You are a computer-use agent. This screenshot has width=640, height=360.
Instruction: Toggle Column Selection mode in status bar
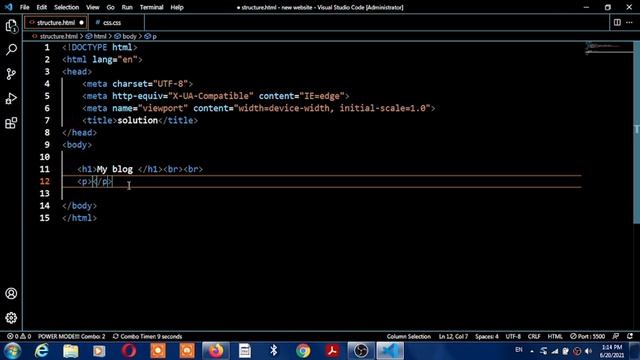pos(409,336)
